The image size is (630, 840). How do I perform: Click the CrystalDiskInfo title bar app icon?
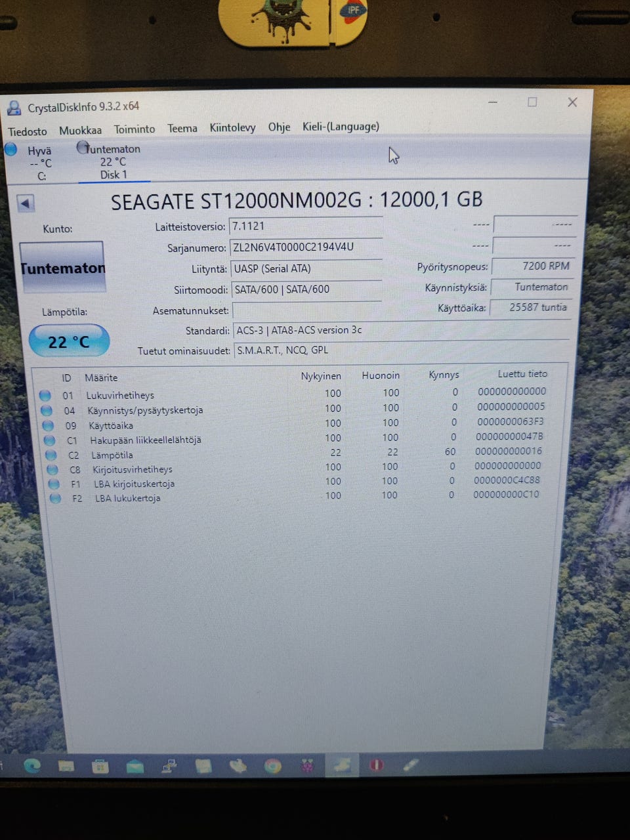[14, 108]
